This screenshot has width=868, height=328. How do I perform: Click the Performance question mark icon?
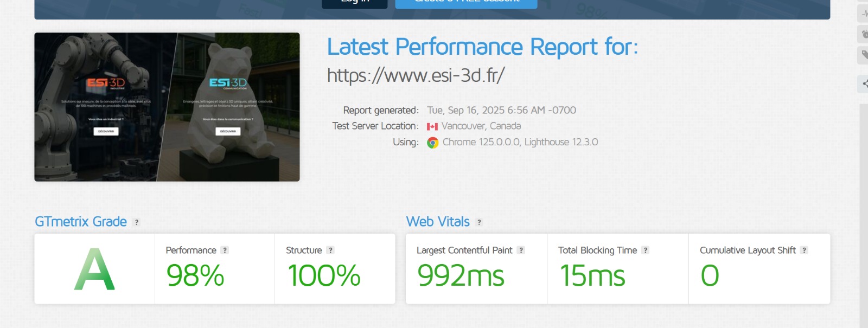(225, 250)
